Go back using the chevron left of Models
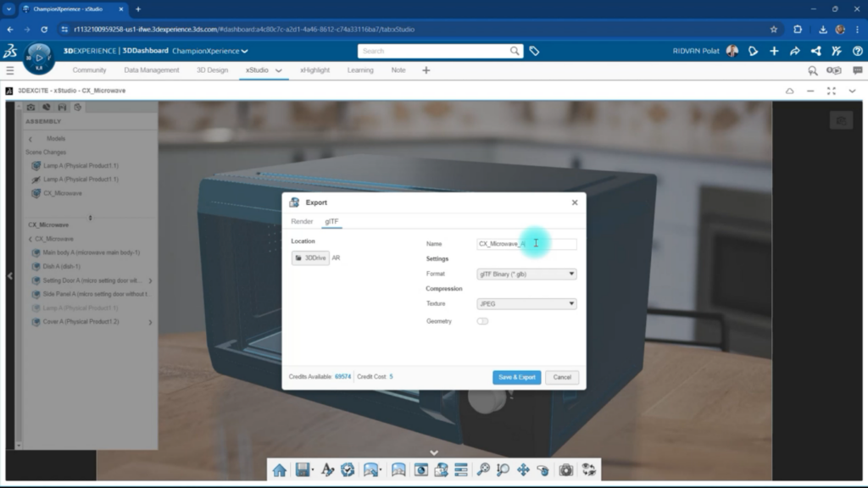Screen dimensions: 868x488 click(31, 139)
